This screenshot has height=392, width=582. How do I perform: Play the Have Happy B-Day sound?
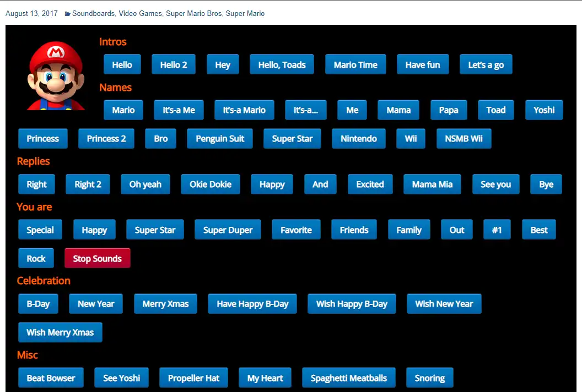pyautogui.click(x=252, y=304)
